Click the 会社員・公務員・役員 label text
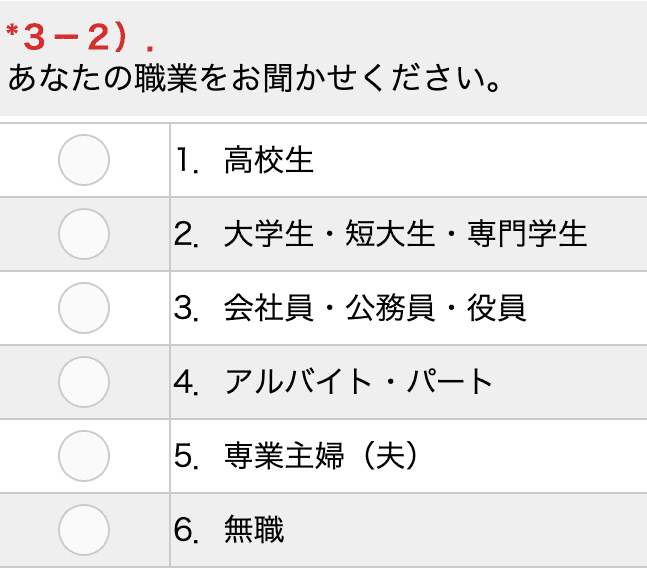The width and height of the screenshot is (647, 570). pos(375,308)
